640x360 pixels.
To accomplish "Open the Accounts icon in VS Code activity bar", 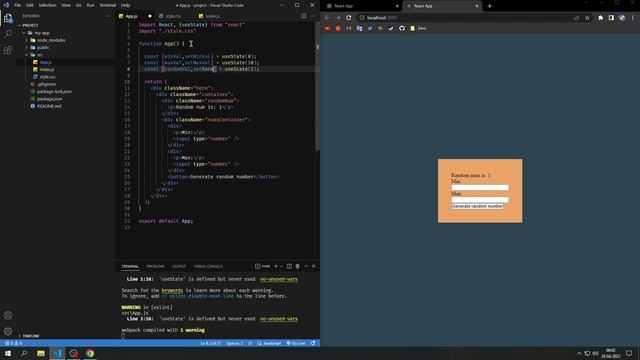I will click(x=8, y=315).
